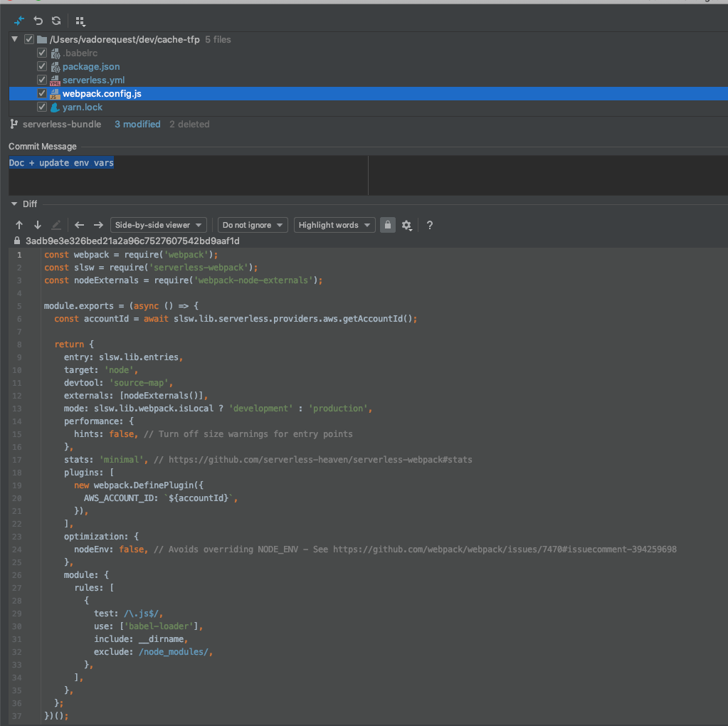Open Do not ignore dropdown
Screen dimensions: 728x726
[253, 226]
